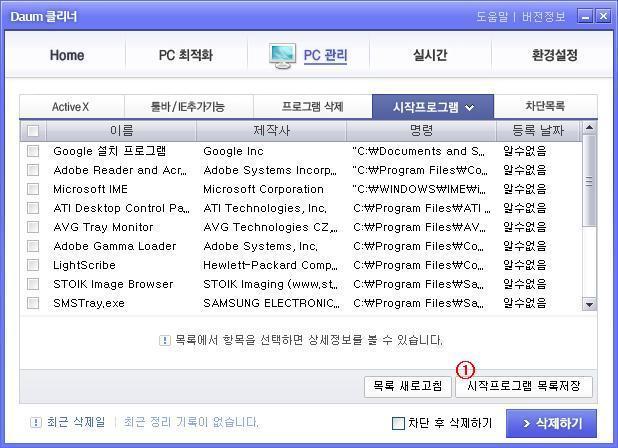Click the Google Inc publisher cell
Viewport: 618px width, 448px height.
coord(233,151)
